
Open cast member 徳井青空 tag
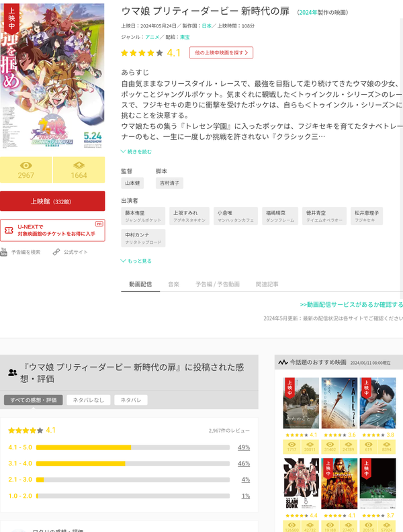pyautogui.click(x=324, y=216)
